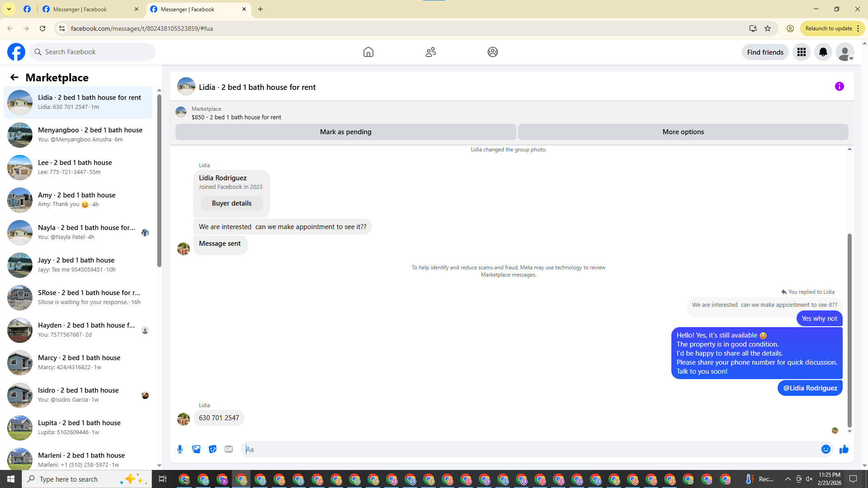The height and width of the screenshot is (488, 868).
Task: Open the sticker picker icon
Action: 212,449
